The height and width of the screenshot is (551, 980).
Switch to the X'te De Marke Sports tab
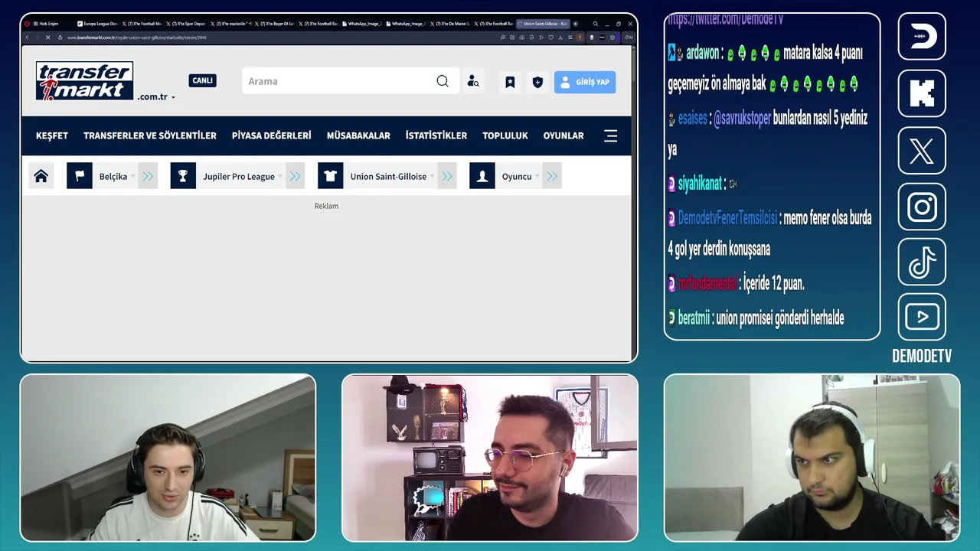point(451,24)
